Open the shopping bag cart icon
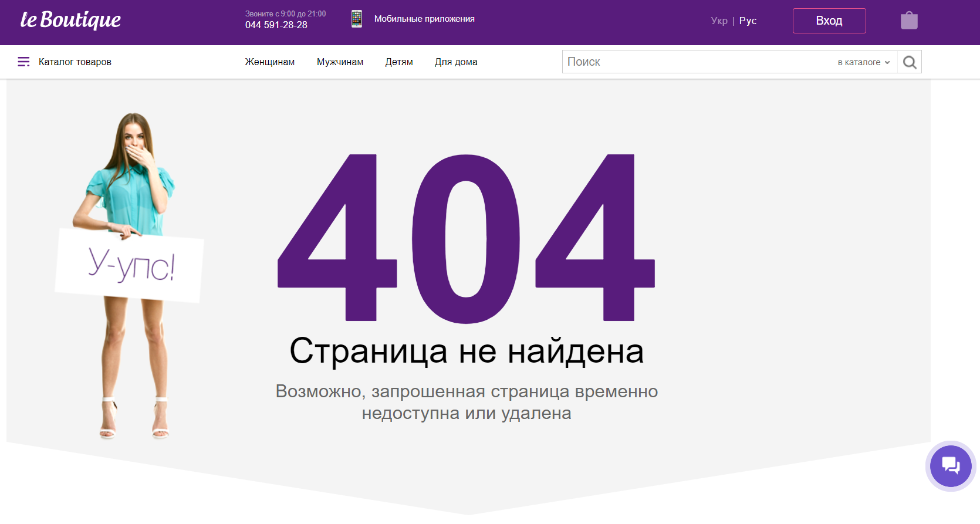980x524 pixels. point(909,21)
